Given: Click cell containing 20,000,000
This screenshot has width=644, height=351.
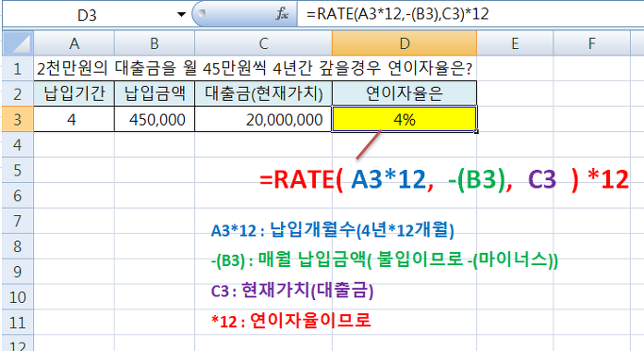Looking at the screenshot, I should pos(263,119).
